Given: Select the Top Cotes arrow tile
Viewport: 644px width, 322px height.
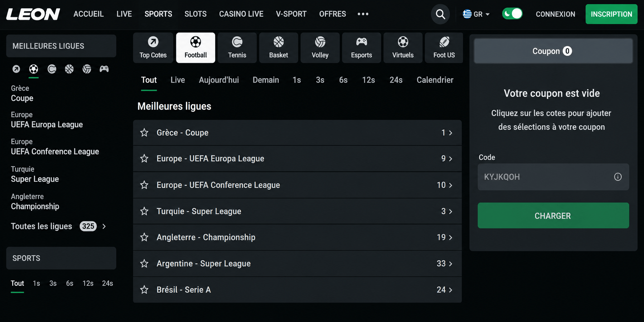Looking at the screenshot, I should 153,48.
